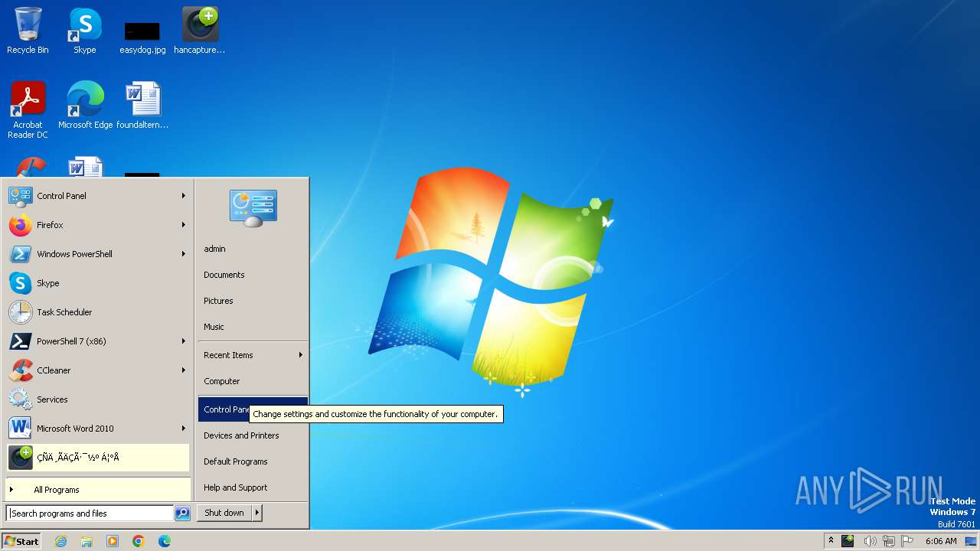Open Default Programs
Viewport: 980px width, 551px height.
(253, 461)
